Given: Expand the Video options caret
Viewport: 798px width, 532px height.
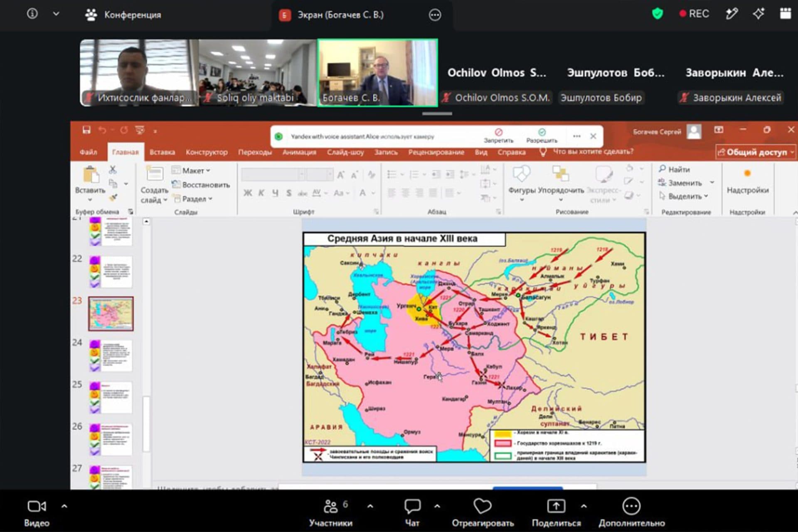Looking at the screenshot, I should pyautogui.click(x=64, y=506).
